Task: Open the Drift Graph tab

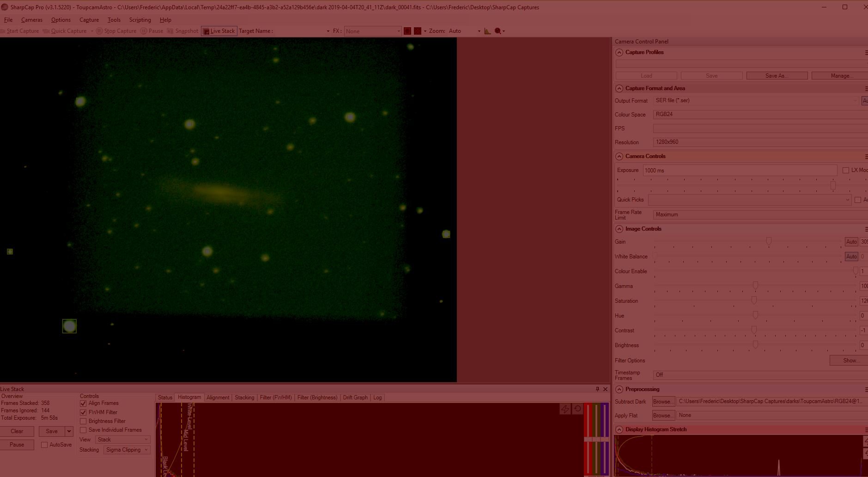Action: coord(355,397)
